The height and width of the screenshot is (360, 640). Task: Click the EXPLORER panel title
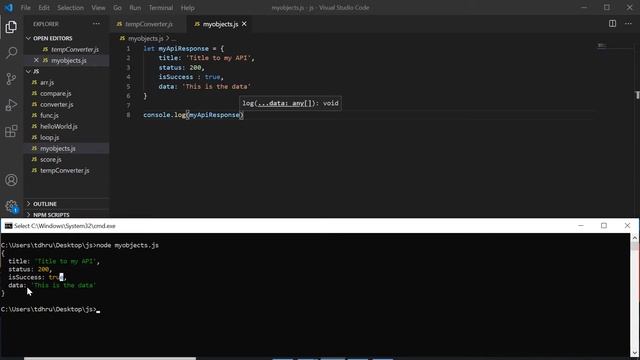(46, 24)
